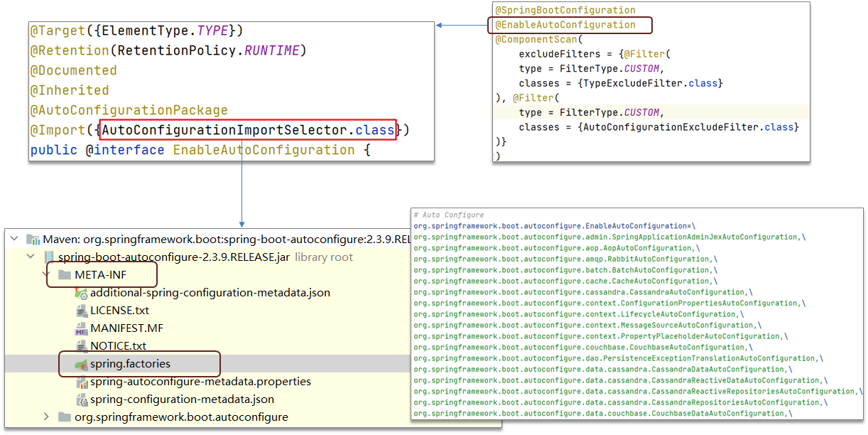Viewport: 868px width, 435px height.
Task: Click the CassandraDataAutoConfiguration entry
Action: (602, 369)
